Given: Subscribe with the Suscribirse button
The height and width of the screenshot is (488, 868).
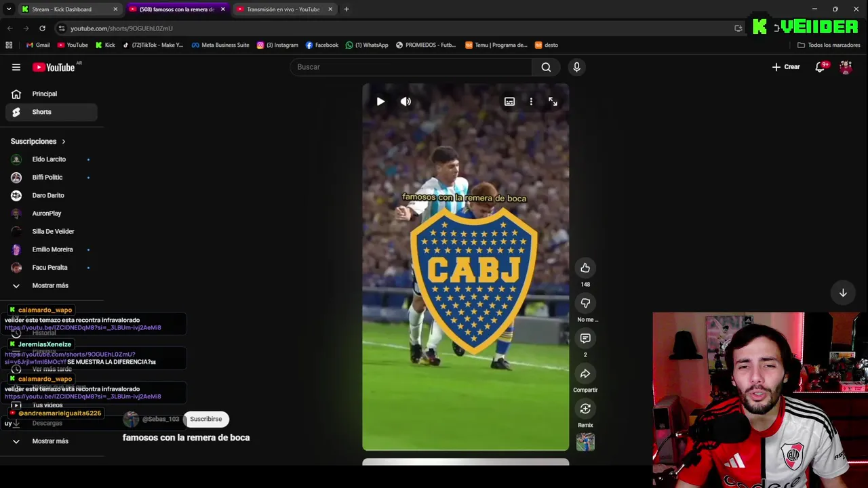Looking at the screenshot, I should [205, 419].
